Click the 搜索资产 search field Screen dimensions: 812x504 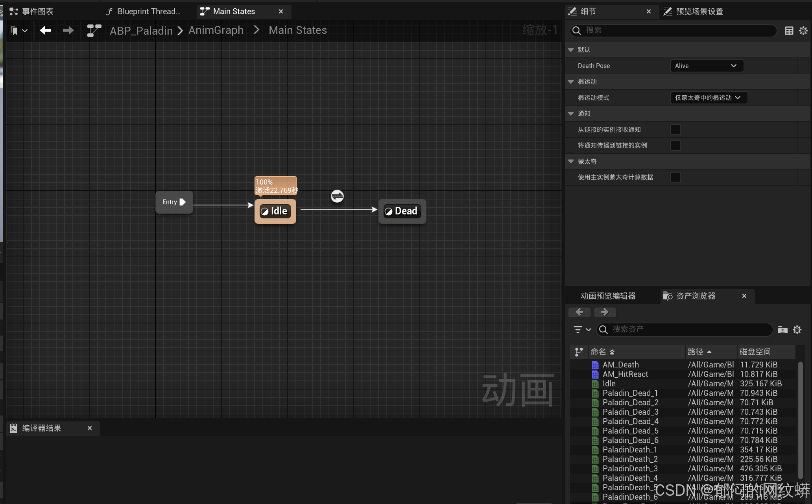[685, 329]
